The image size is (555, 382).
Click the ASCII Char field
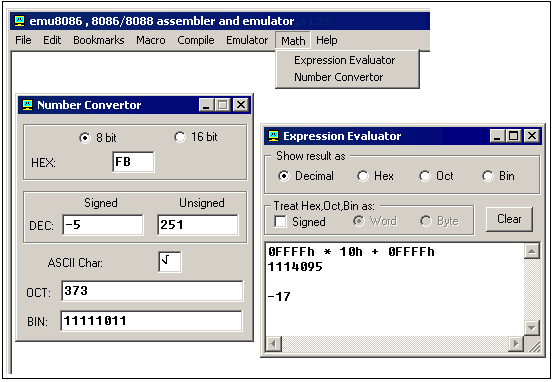170,262
